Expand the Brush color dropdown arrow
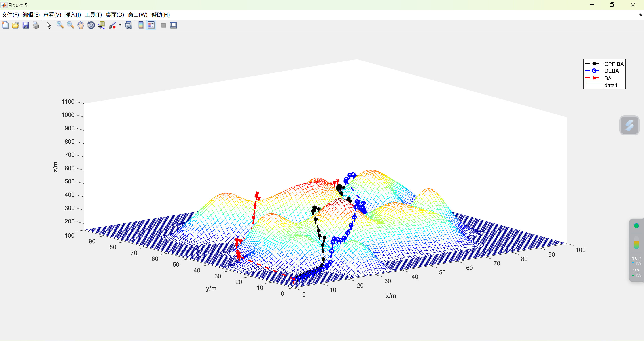The image size is (644, 341). coord(120,25)
